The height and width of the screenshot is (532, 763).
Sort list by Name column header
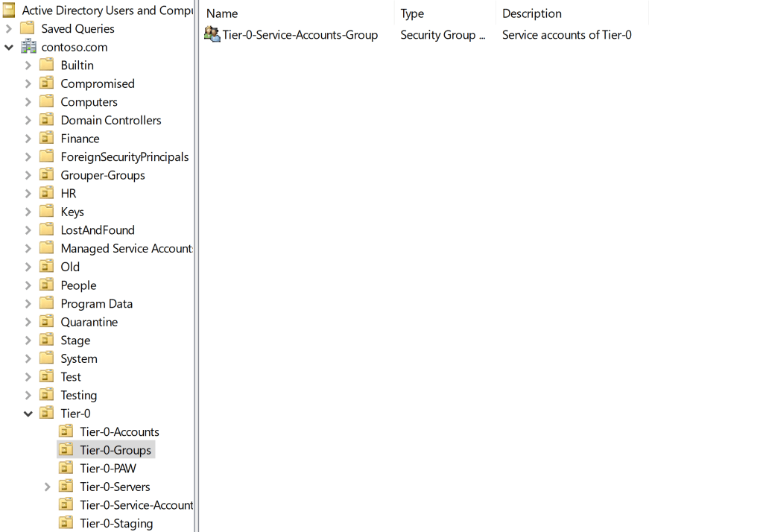coord(222,13)
